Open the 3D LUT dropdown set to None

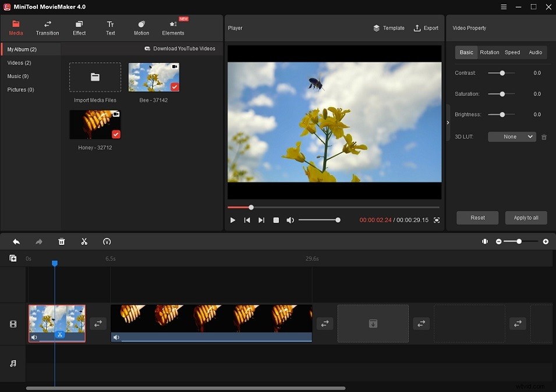[511, 137]
